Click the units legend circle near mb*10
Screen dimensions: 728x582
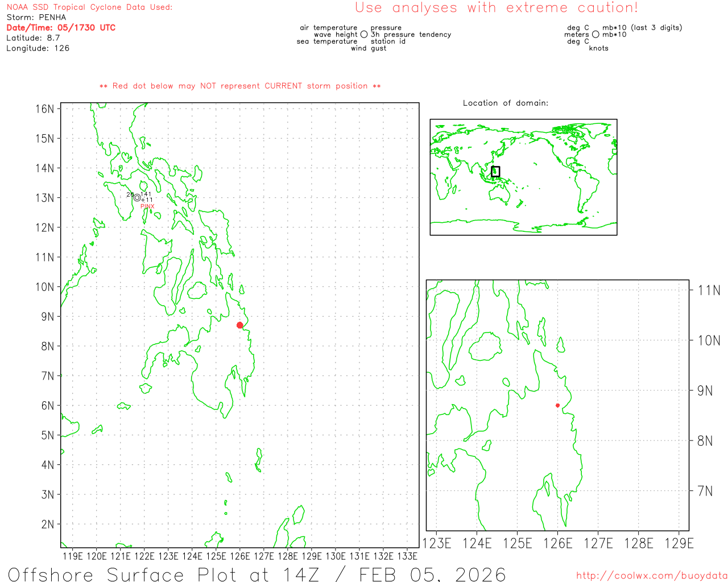595,35
